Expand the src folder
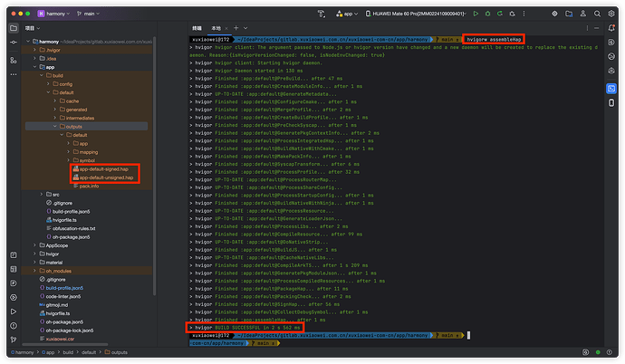The height and width of the screenshot is (364, 625). (42, 195)
